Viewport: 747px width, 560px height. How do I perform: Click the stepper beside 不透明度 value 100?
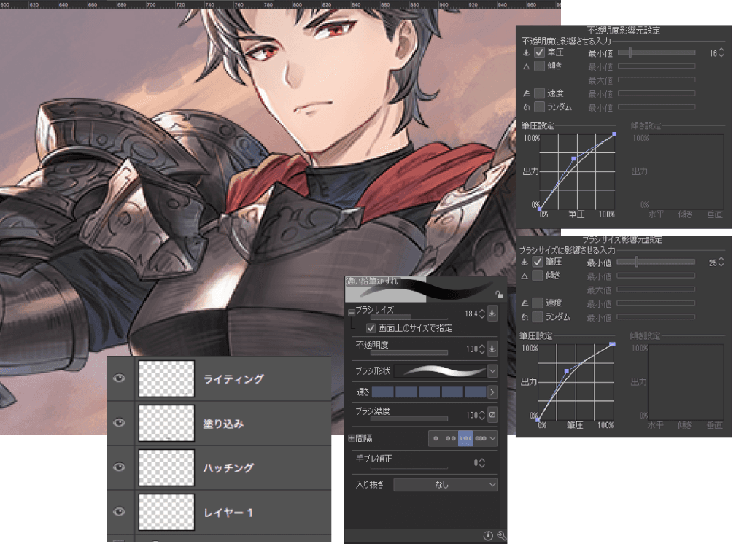point(482,349)
